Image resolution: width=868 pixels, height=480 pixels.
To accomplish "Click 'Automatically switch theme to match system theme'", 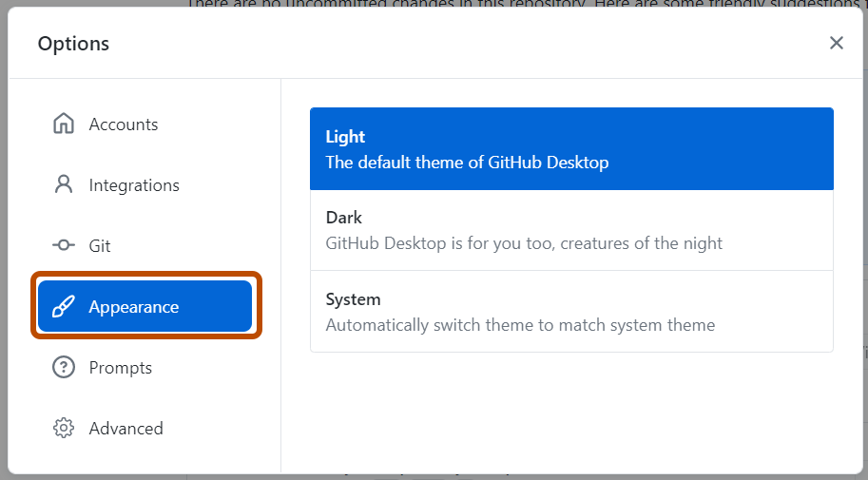I will tap(520, 324).
